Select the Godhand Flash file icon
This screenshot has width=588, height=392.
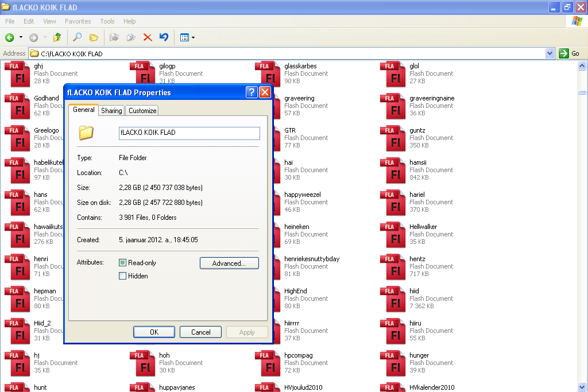[x=17, y=106]
